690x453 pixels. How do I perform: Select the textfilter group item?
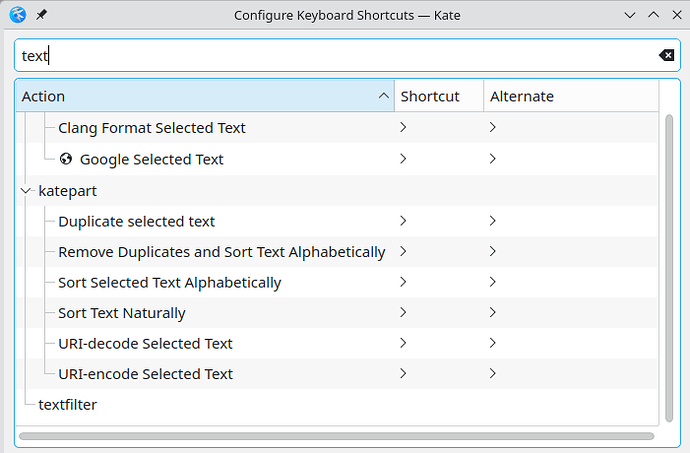[67, 405]
